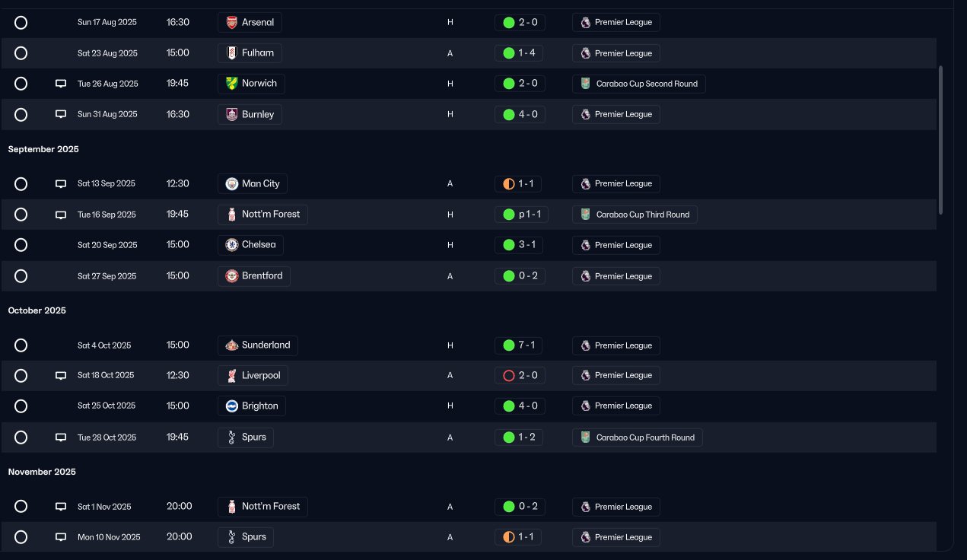
Task: Click the Premier League lion icon in Chelsea row
Action: (x=585, y=245)
